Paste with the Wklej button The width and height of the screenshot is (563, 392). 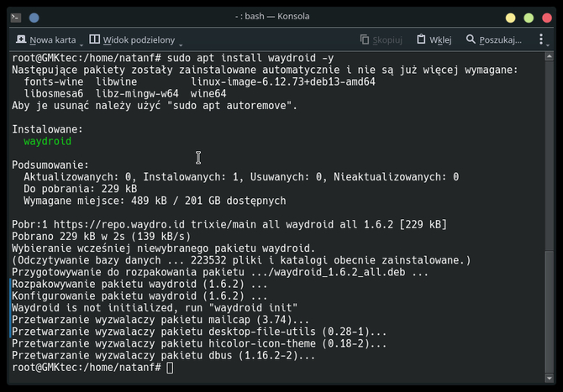(x=434, y=39)
